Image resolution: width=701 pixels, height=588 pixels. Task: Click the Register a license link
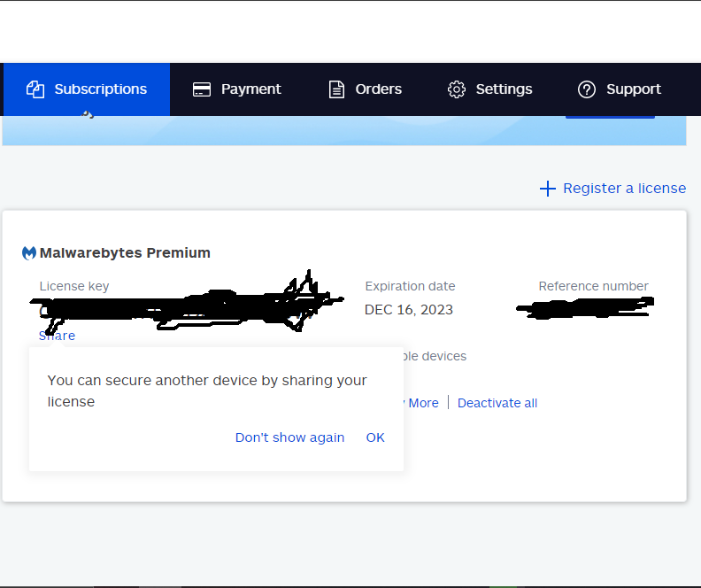coord(624,189)
